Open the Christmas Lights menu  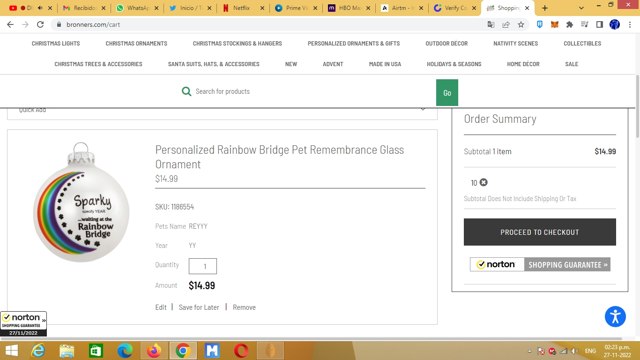(56, 43)
